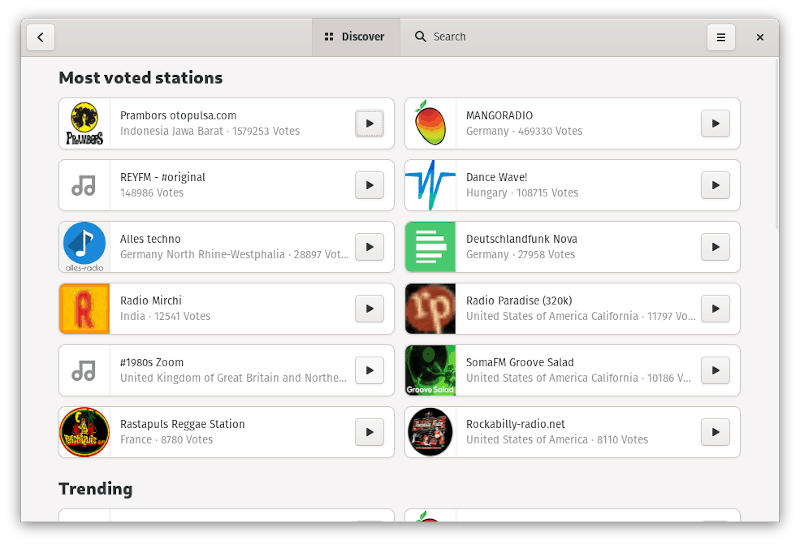
Task: Select the Prambors otopulsa.com station name
Action: tap(178, 116)
